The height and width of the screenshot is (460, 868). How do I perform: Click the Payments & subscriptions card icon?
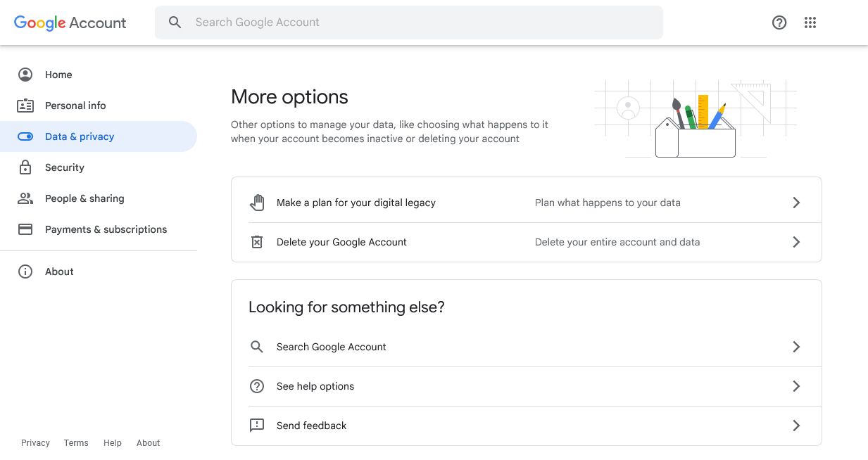[x=25, y=229]
